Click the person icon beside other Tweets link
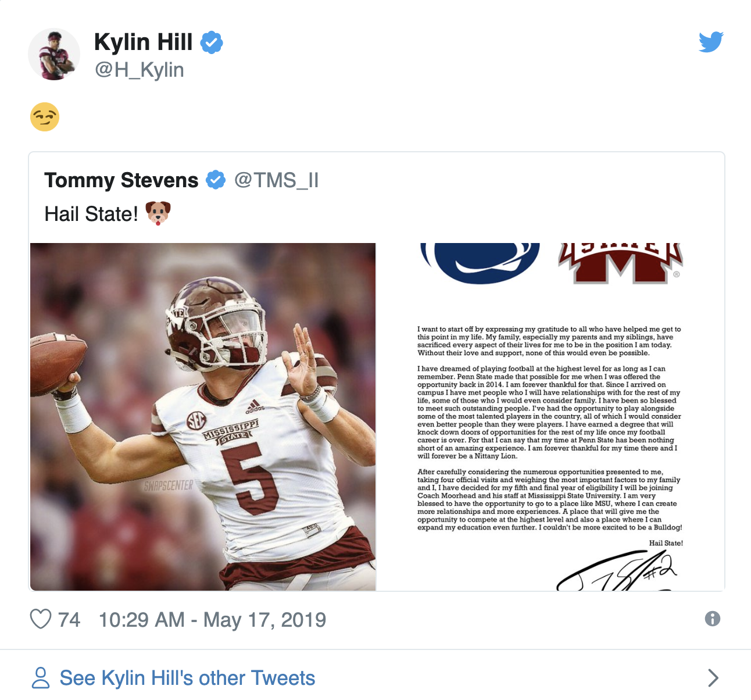 [41, 678]
